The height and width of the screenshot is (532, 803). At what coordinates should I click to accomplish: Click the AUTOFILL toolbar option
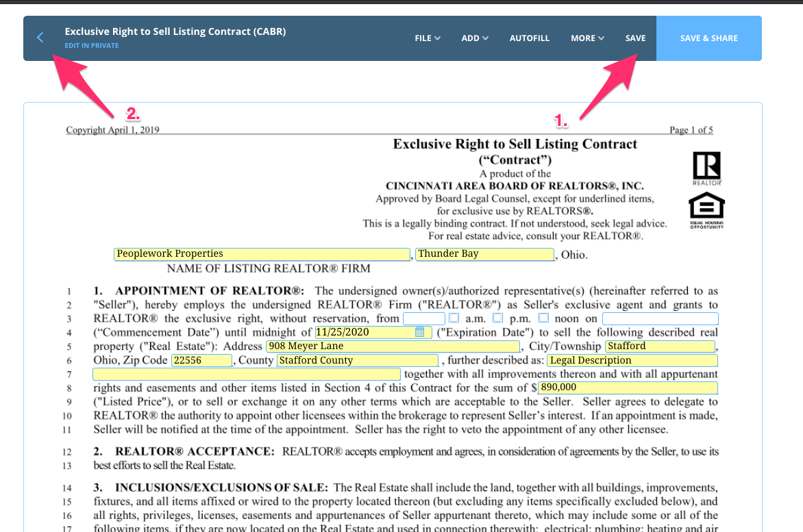(x=529, y=38)
